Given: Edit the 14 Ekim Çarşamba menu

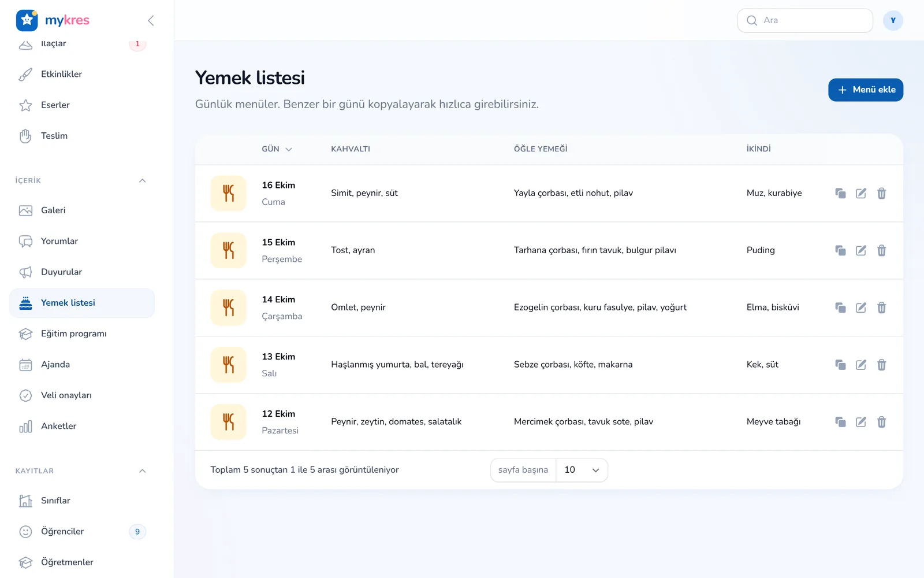Looking at the screenshot, I should [861, 307].
